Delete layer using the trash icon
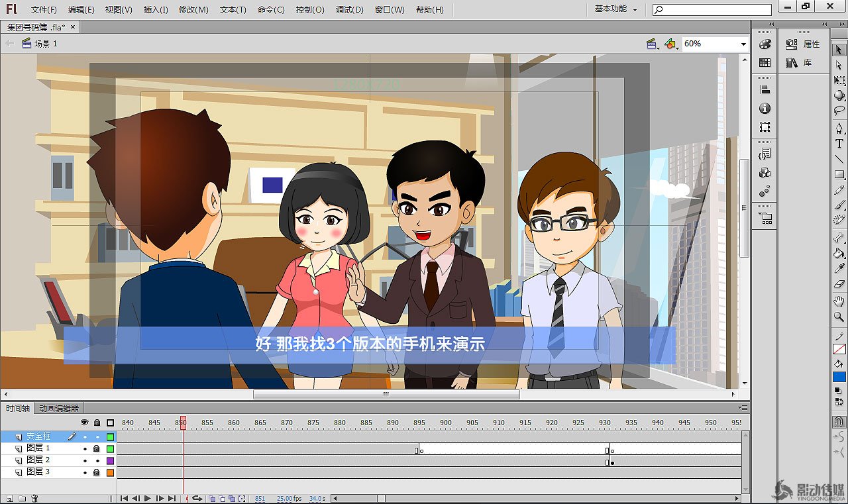The width and height of the screenshot is (848, 504). [34, 498]
